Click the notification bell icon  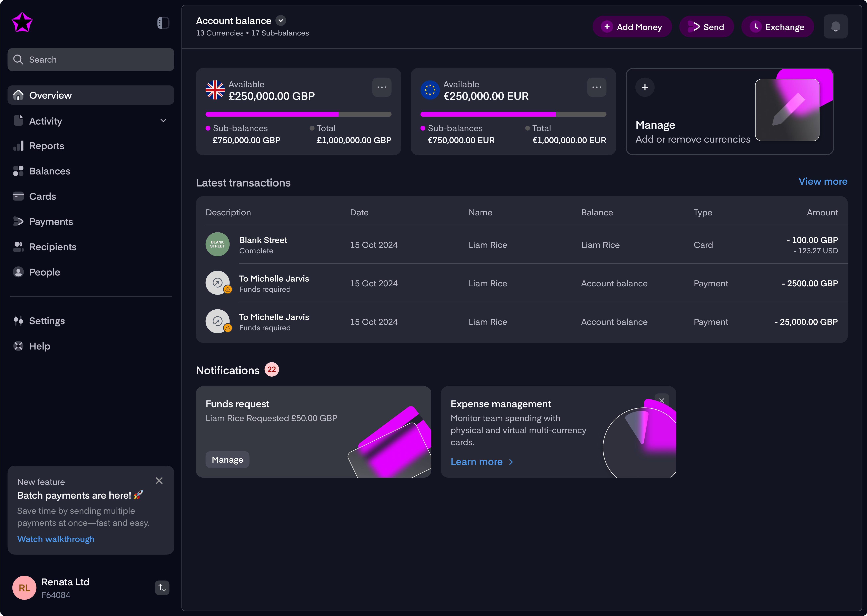(835, 26)
